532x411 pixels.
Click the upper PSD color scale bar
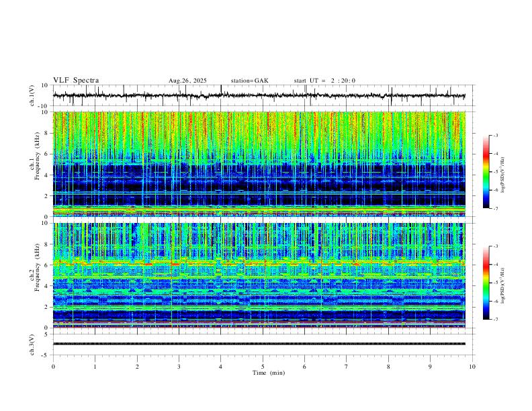pyautogui.click(x=486, y=172)
